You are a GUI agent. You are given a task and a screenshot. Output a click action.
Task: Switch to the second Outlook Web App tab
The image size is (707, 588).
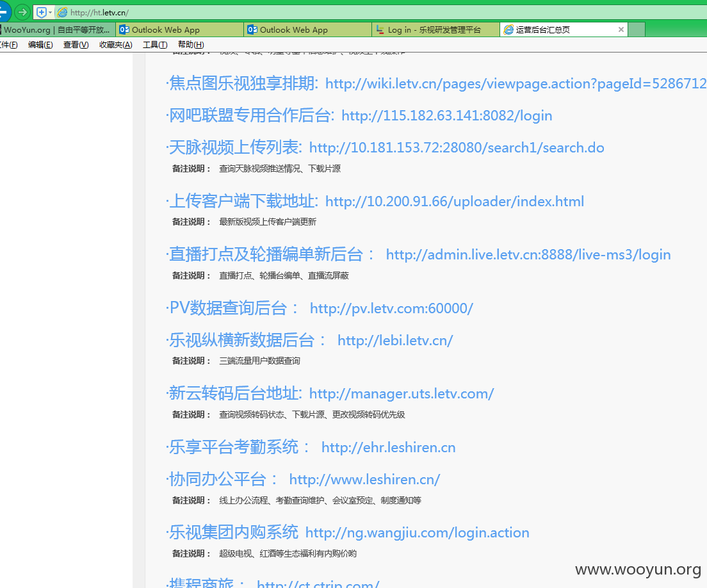coord(307,29)
